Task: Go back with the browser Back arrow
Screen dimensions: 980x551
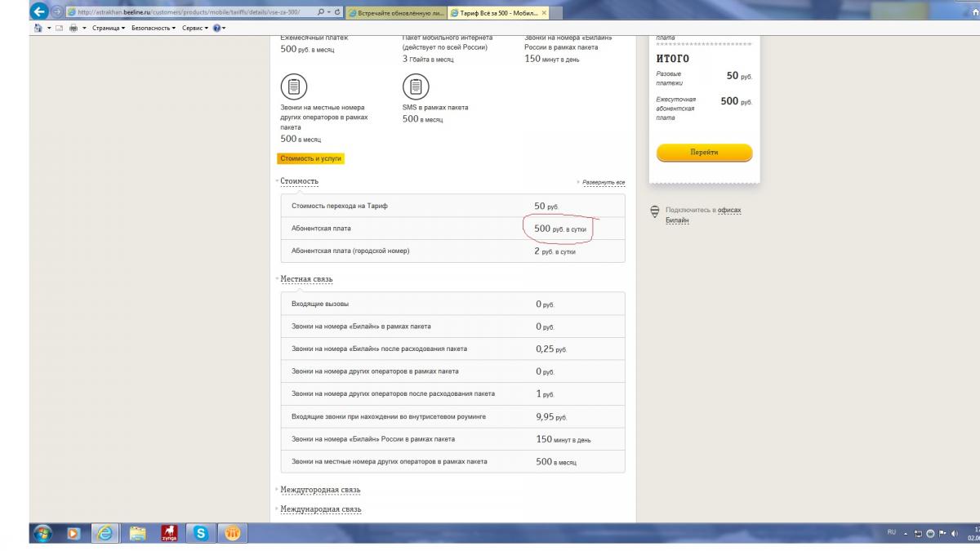Action: [x=38, y=11]
